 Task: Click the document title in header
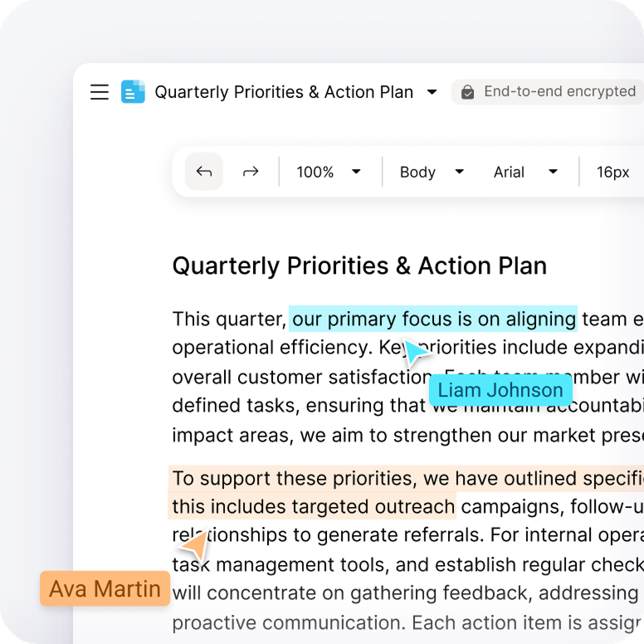click(284, 92)
